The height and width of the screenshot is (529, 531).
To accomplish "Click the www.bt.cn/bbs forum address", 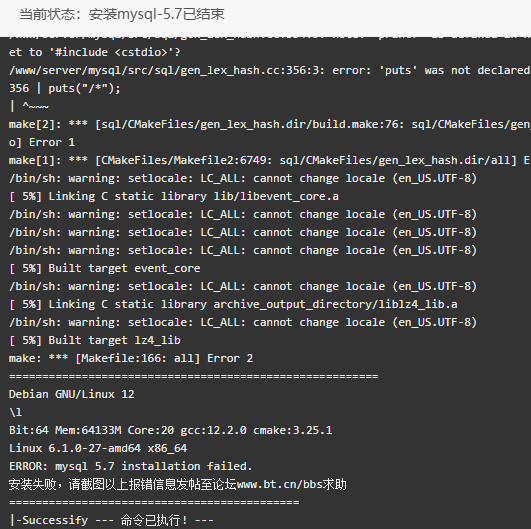I will (x=279, y=484).
